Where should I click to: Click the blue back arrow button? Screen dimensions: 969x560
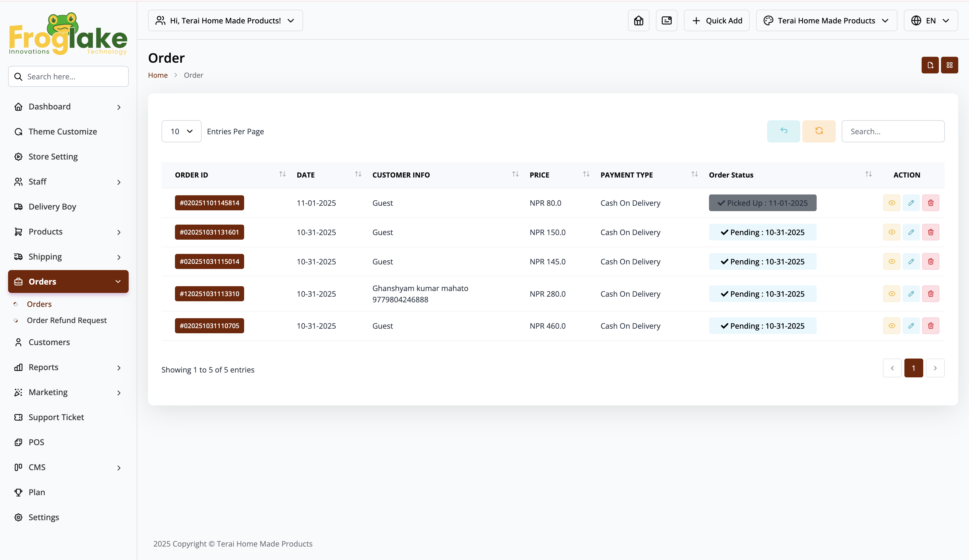point(783,131)
